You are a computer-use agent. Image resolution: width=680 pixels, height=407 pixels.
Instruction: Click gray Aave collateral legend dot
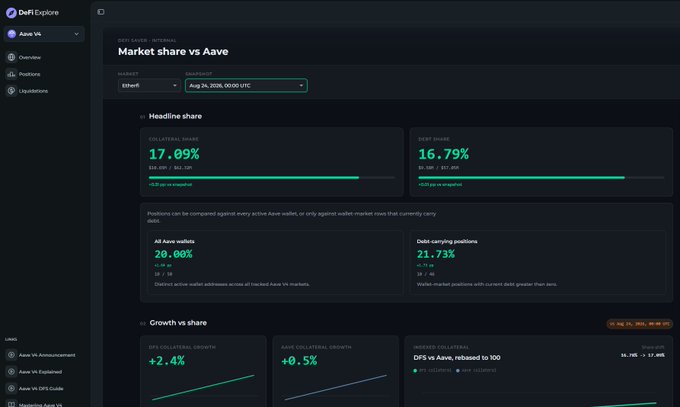[458, 371]
